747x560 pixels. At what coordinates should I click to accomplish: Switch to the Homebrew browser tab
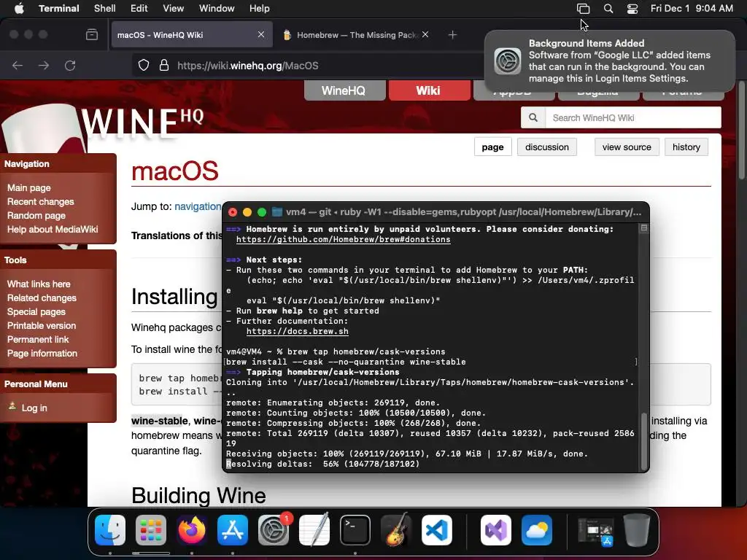[x=356, y=35]
